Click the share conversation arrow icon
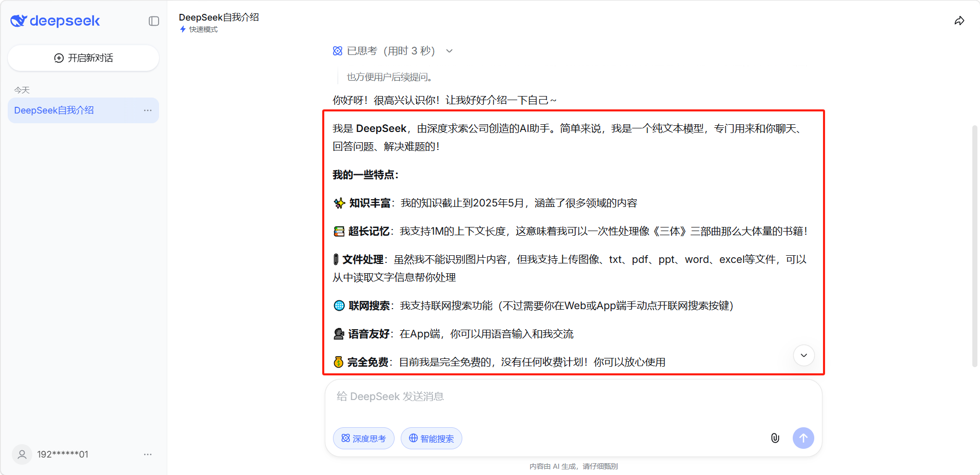Image resolution: width=980 pixels, height=475 pixels. [959, 21]
